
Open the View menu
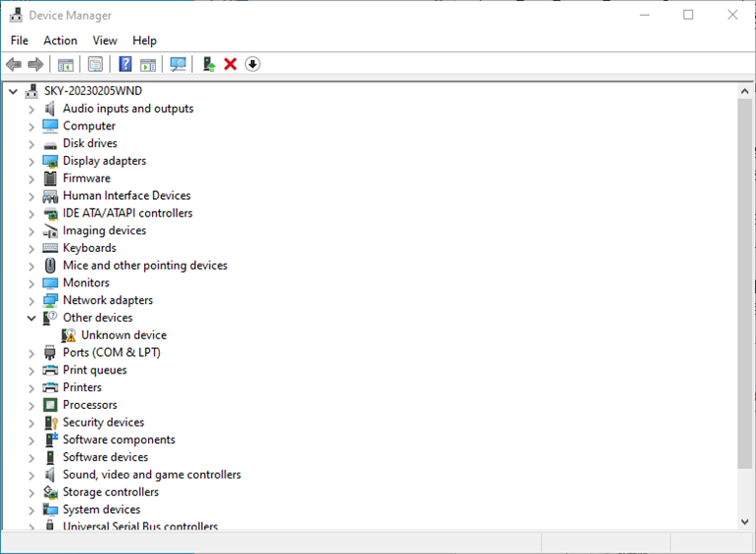click(x=105, y=40)
